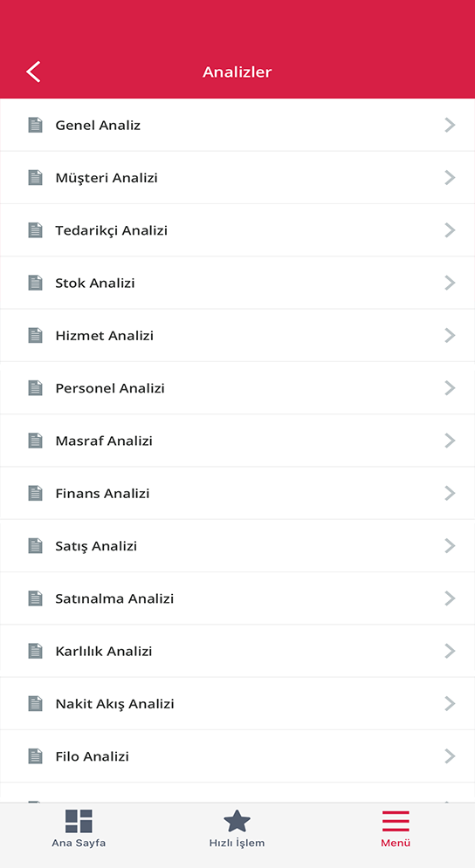475x868 pixels.
Task: Expand chevron on Personel Analizi row
Action: coord(450,388)
